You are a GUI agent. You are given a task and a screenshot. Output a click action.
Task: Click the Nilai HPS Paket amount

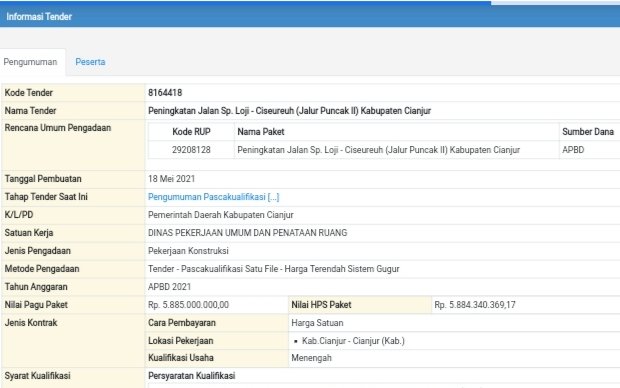(x=475, y=305)
